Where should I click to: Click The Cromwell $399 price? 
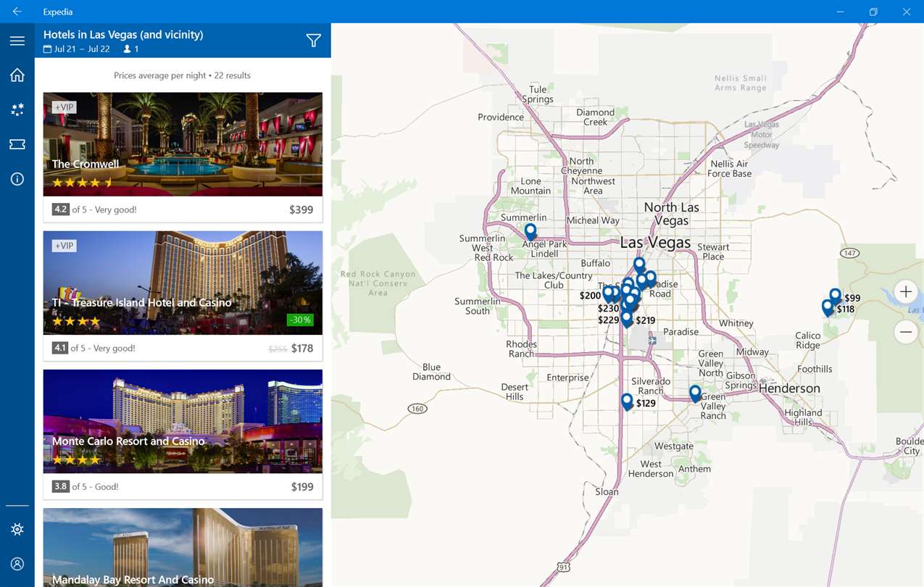pos(301,209)
